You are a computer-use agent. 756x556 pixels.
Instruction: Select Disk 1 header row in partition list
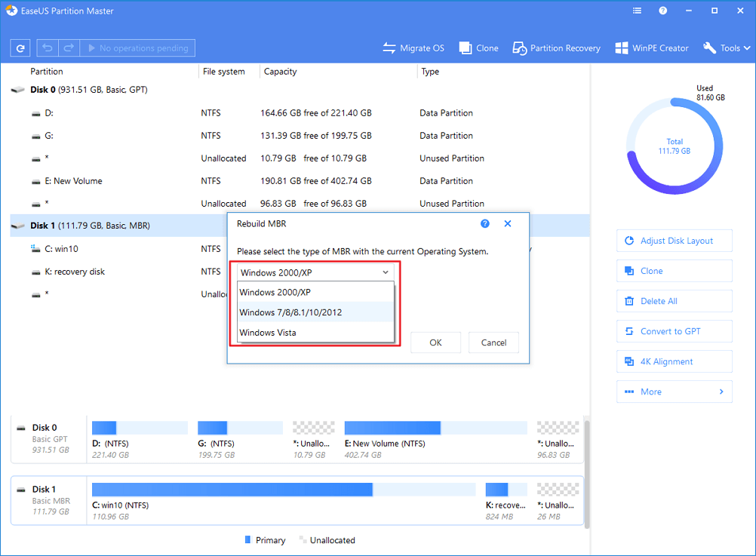[x=118, y=226]
